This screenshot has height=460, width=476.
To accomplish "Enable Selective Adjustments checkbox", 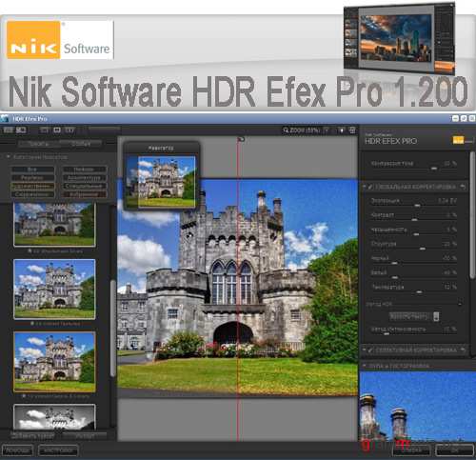I will [x=370, y=350].
